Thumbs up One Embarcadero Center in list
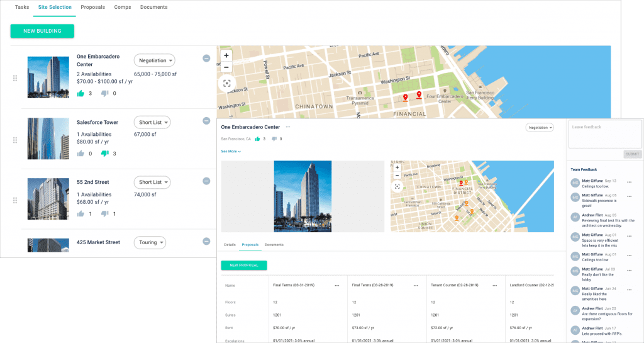Image resolution: width=644 pixels, height=343 pixels. click(x=80, y=93)
